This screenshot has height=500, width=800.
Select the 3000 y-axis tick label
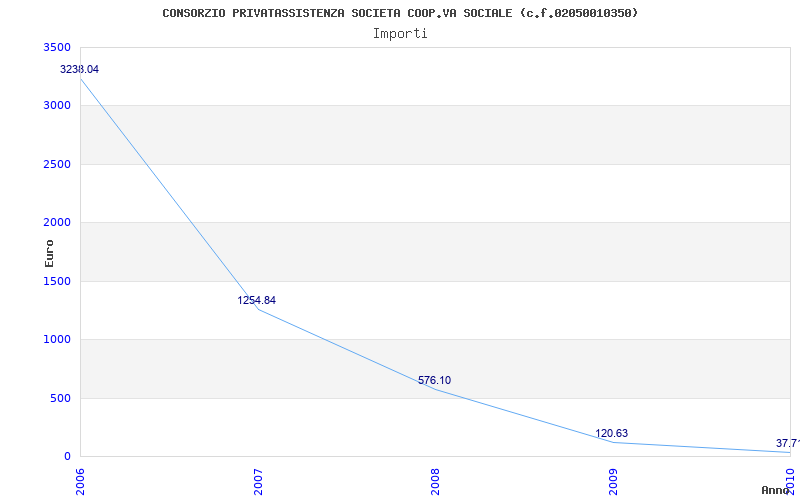[x=58, y=106]
